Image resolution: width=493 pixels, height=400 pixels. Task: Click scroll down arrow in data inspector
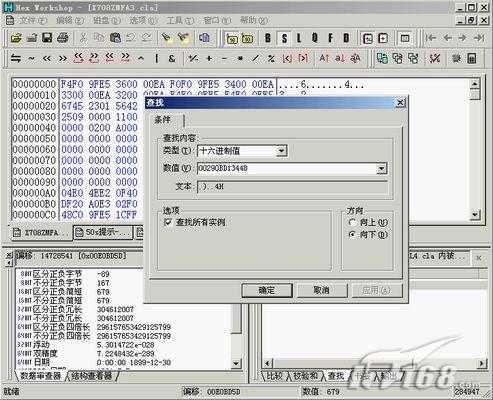236,363
